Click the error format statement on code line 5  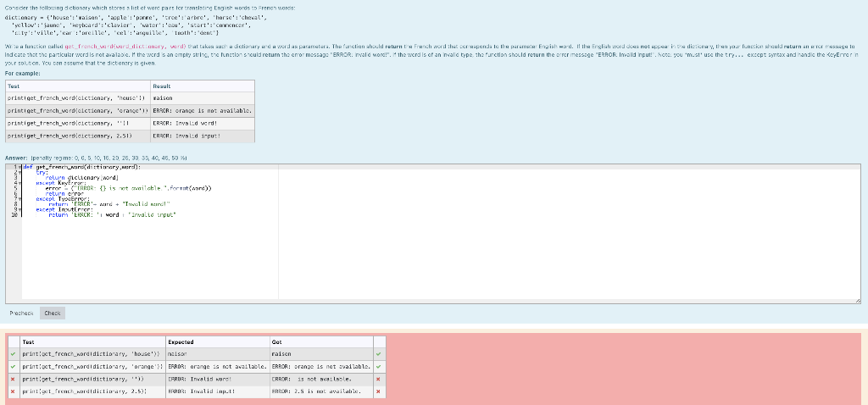129,188
